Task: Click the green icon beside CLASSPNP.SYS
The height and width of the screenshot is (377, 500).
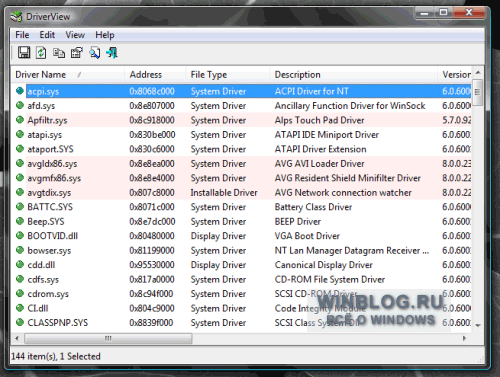Action: click(20, 322)
